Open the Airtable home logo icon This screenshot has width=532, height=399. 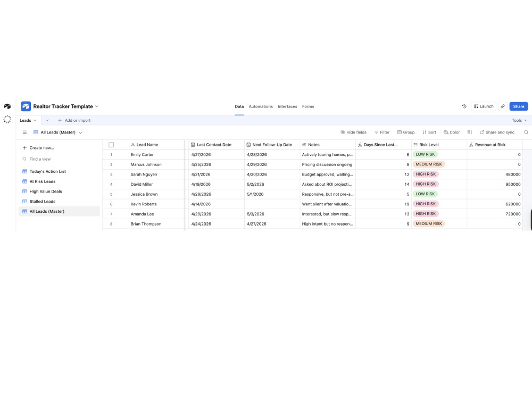pyautogui.click(x=7, y=106)
